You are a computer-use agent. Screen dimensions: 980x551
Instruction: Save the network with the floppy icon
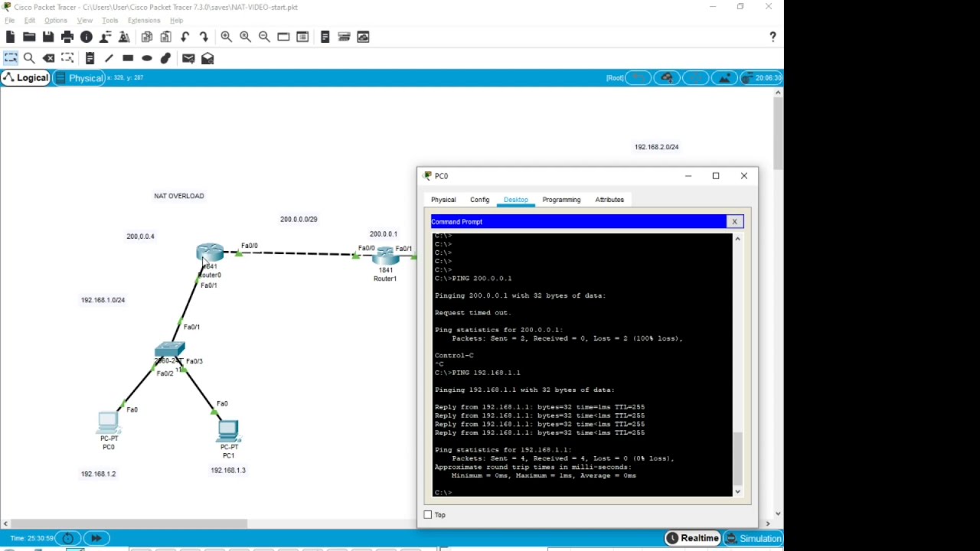(48, 37)
